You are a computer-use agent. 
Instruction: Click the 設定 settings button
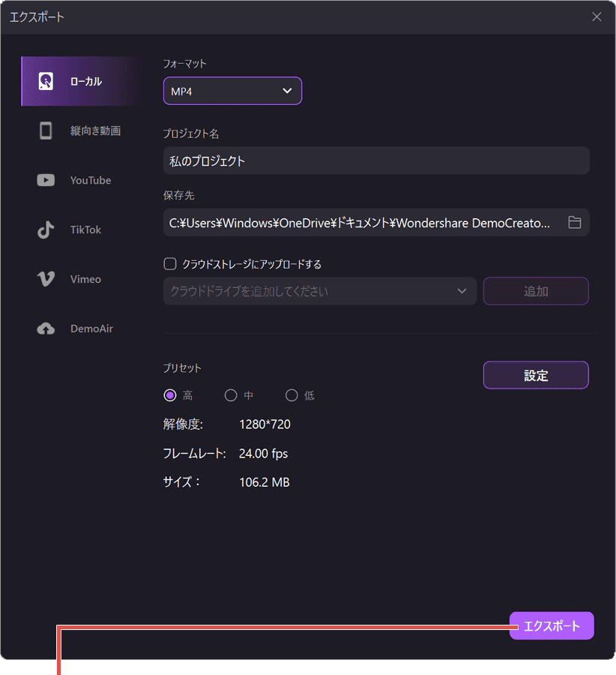tap(536, 376)
